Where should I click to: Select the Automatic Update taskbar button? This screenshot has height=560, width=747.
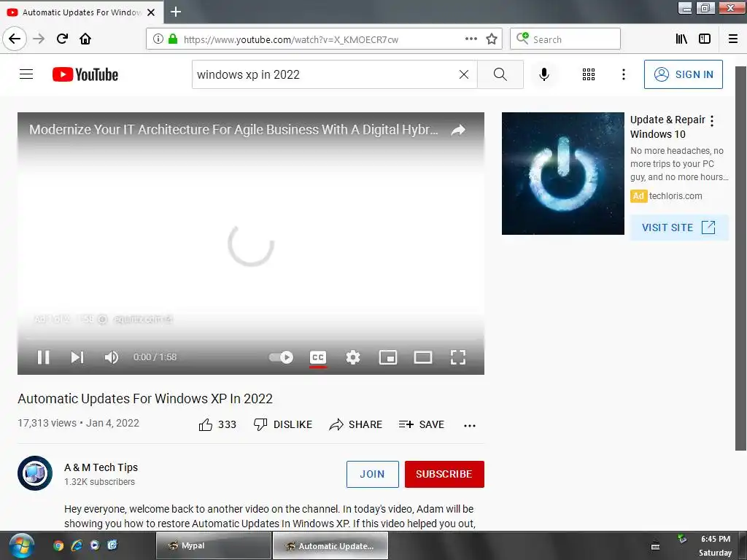coord(330,545)
